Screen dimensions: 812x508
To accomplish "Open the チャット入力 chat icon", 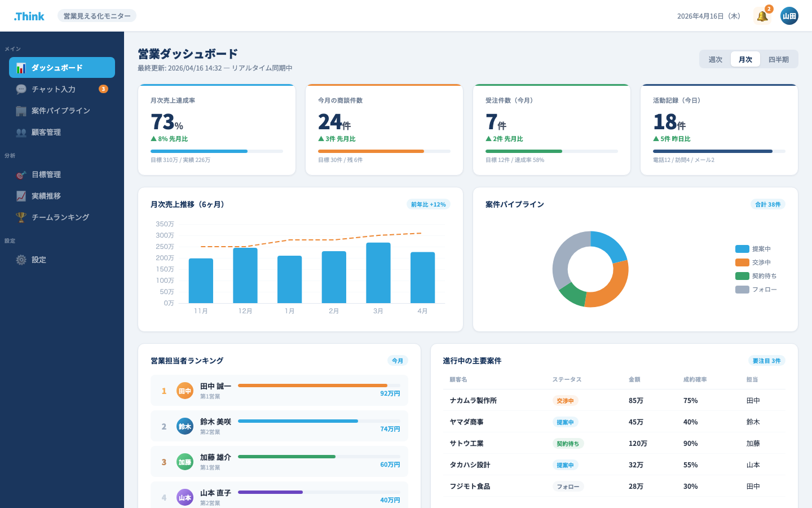I will pyautogui.click(x=21, y=89).
